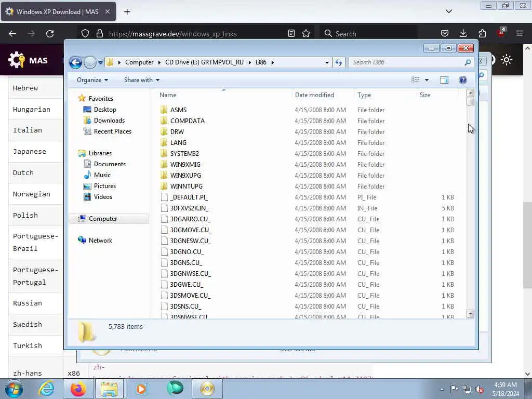Click the muted volume tray icon
Image resolution: width=532 pixels, height=399 pixels.
(x=480, y=389)
